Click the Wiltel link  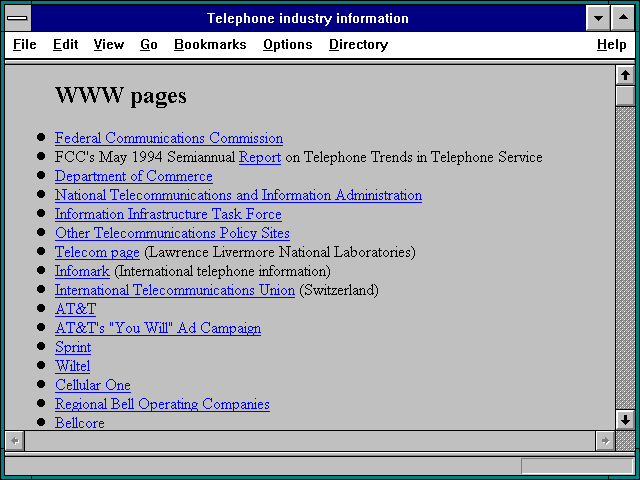72,366
